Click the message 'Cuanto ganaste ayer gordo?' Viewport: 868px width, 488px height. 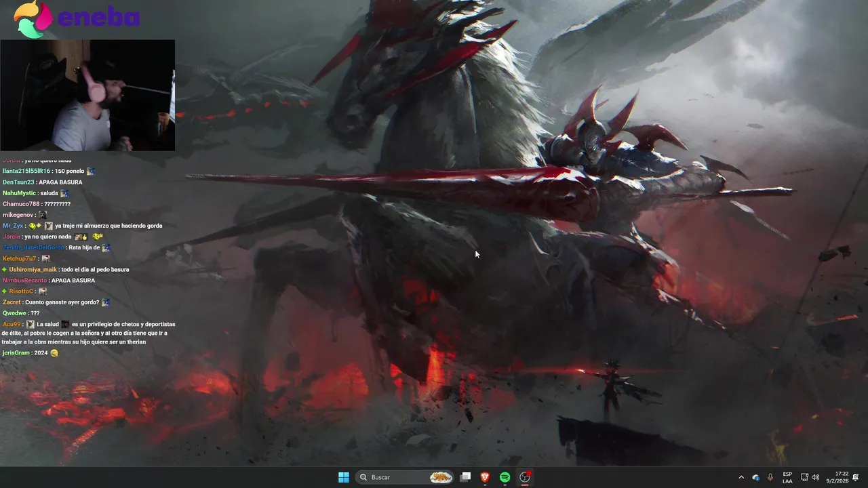(62, 302)
